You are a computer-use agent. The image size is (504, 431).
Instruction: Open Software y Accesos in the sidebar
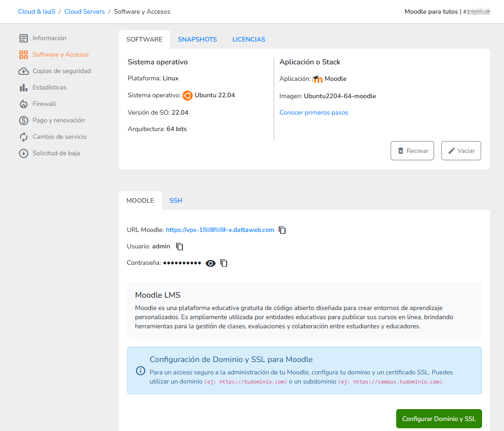[61, 55]
